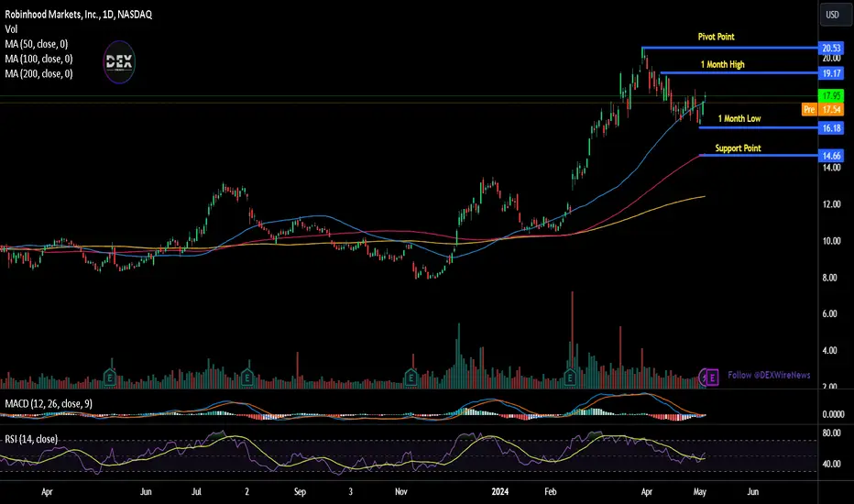Click the 14.66 support price label
This screenshot has height=504, width=854.
(831, 156)
